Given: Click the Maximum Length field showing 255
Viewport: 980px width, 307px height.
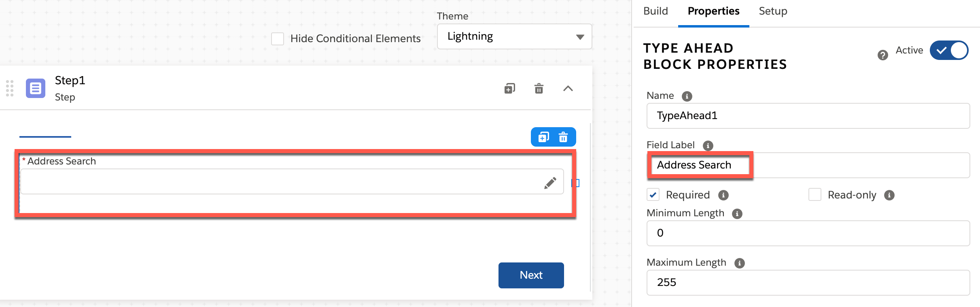Looking at the screenshot, I should 808,283.
